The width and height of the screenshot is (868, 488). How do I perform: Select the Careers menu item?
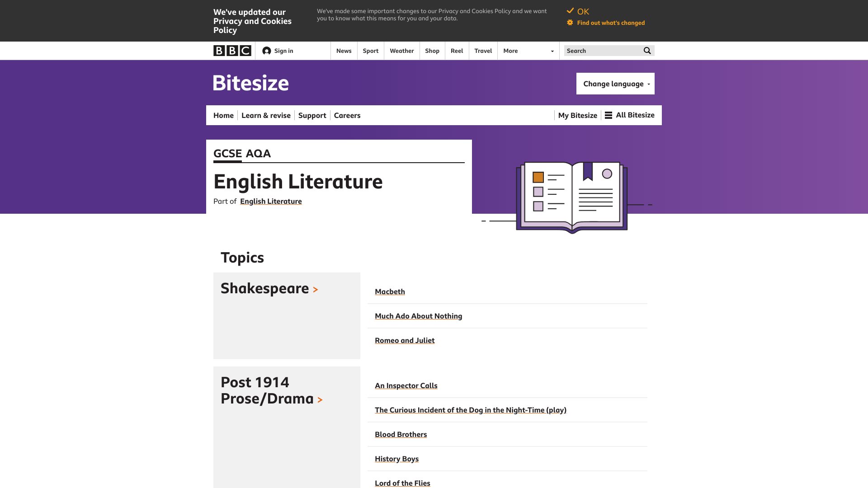347,115
